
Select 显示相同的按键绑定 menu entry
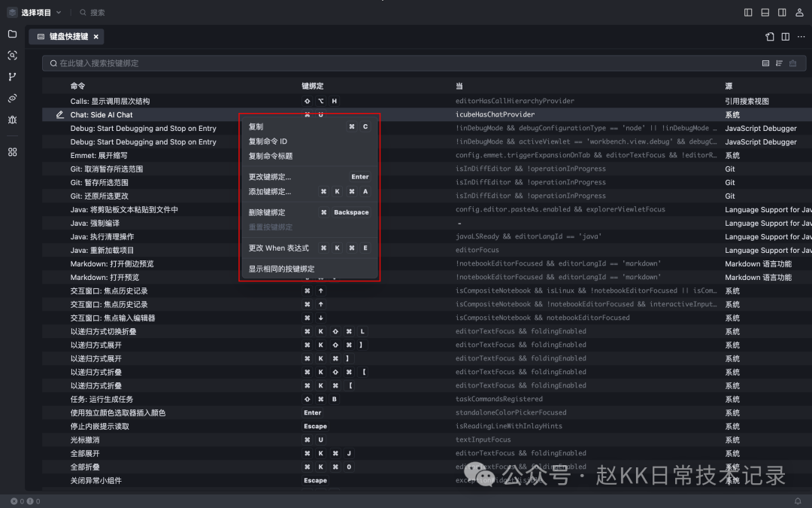click(x=281, y=269)
